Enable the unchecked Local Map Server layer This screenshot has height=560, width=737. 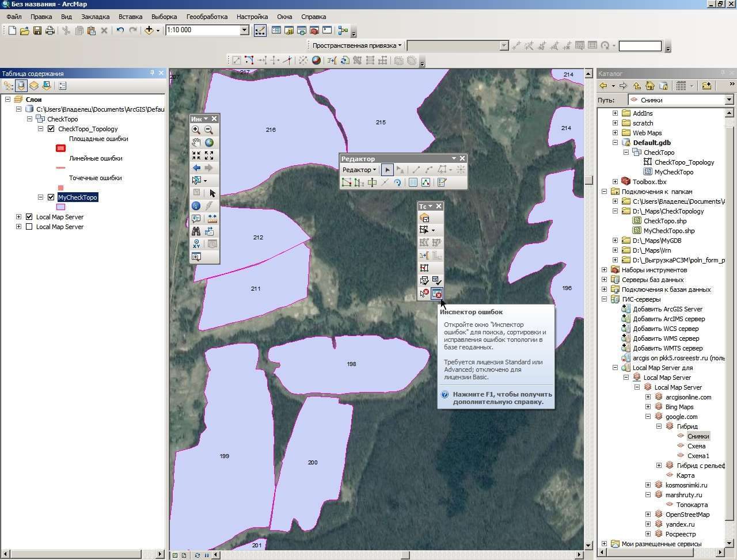29,227
